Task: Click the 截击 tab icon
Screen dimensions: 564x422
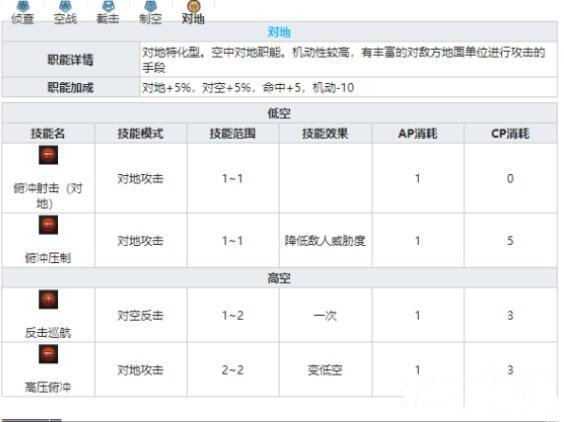Action: [x=108, y=5]
